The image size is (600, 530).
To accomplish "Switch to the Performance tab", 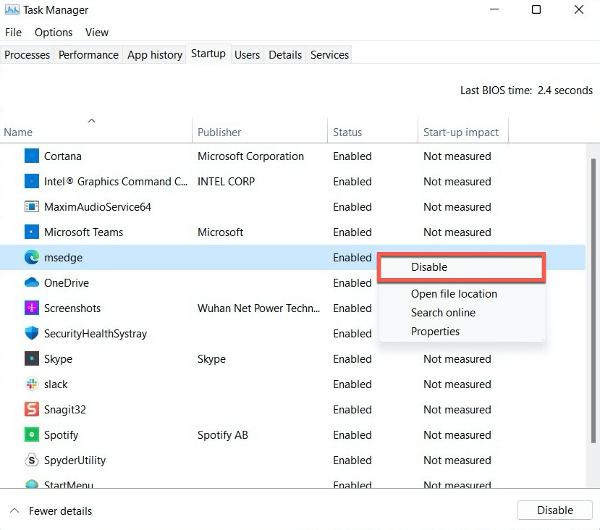I will click(88, 55).
